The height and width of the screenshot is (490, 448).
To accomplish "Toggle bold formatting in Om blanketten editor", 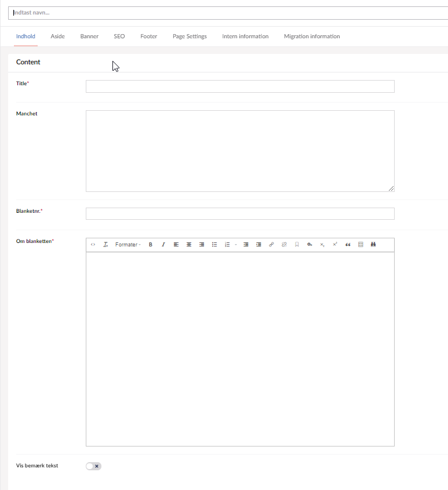I will pos(151,245).
